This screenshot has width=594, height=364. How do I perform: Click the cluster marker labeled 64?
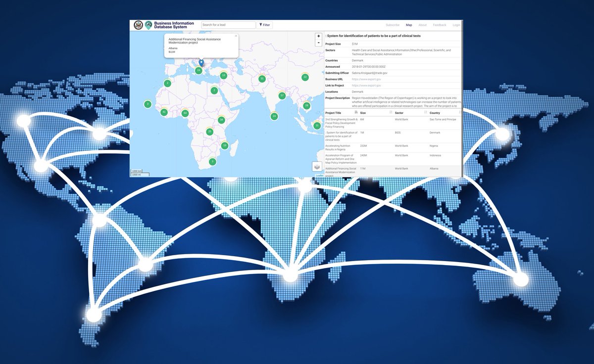185,113
